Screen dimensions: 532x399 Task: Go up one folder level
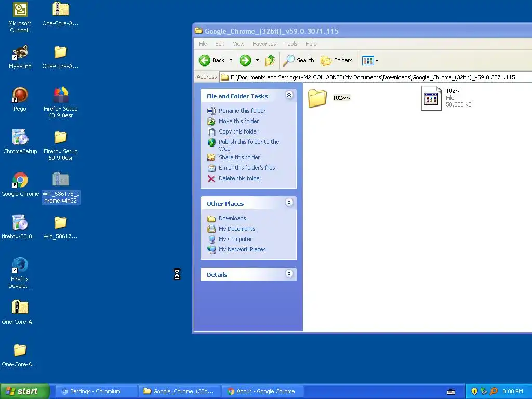(270, 60)
